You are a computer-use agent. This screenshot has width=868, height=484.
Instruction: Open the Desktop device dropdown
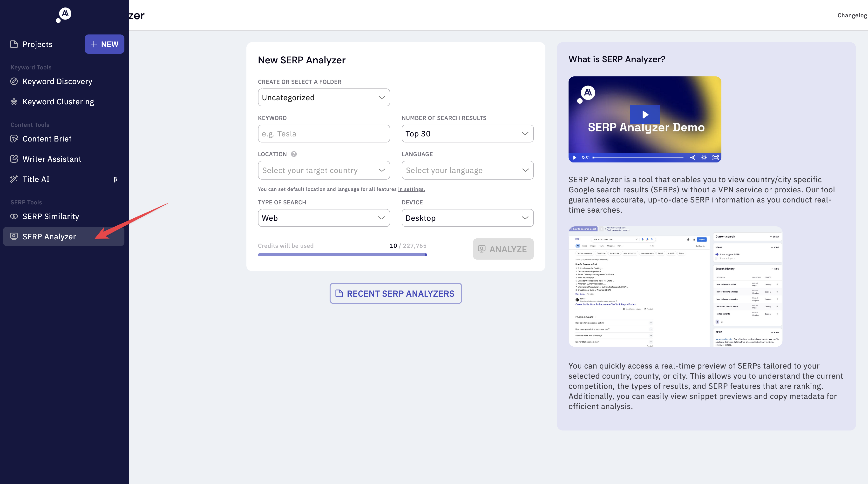467,218
